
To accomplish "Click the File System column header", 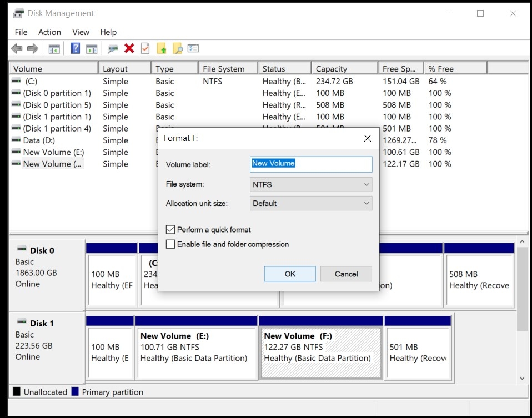I will pyautogui.click(x=228, y=68).
